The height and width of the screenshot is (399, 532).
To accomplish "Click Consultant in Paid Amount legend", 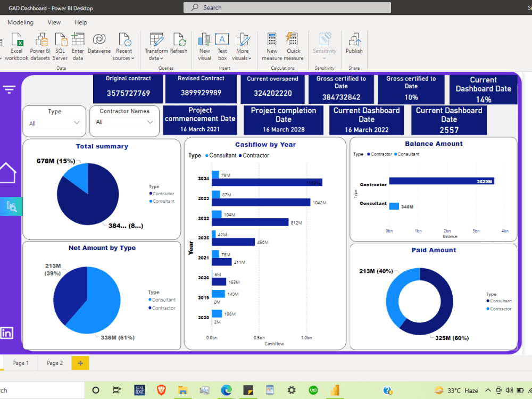I will pos(499,301).
